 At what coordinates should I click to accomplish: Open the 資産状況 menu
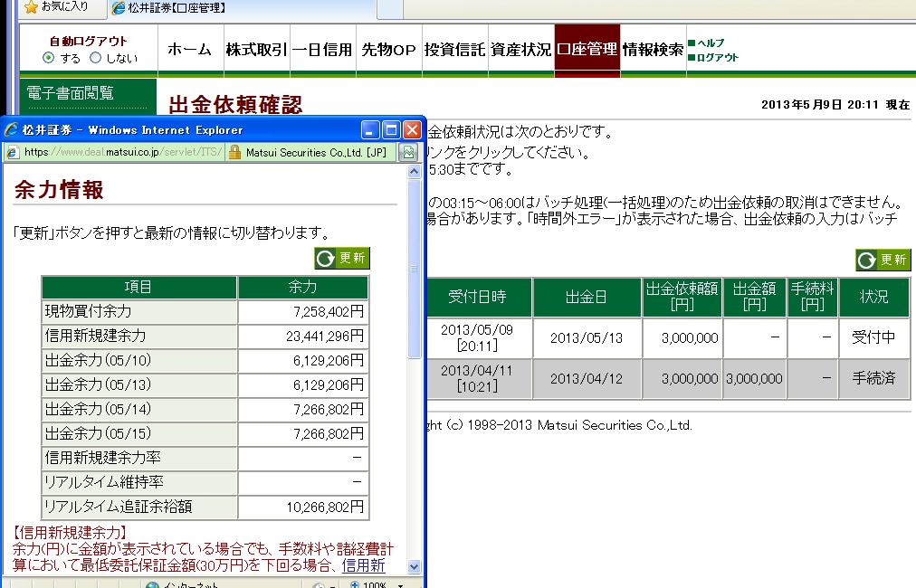[520, 50]
